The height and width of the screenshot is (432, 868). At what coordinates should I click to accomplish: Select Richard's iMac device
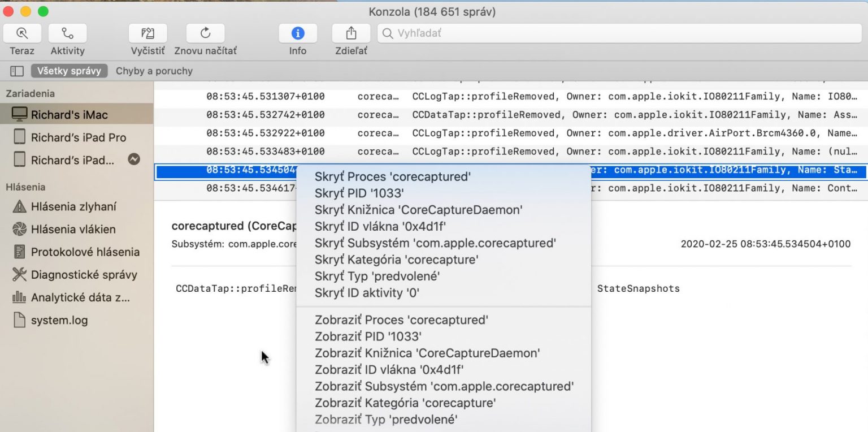pyautogui.click(x=76, y=115)
